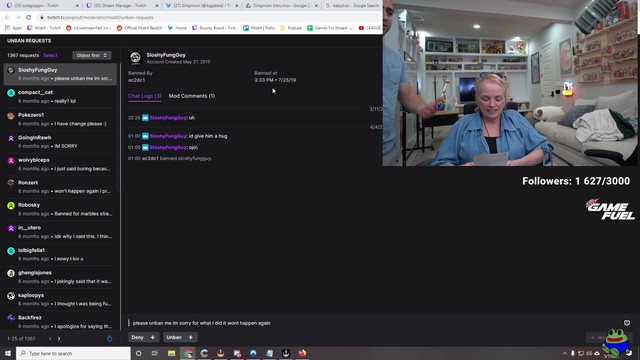Open the Twitter Home bookmark
Image resolution: width=640 pixels, height=360 pixels.
pyautogui.click(x=176, y=28)
